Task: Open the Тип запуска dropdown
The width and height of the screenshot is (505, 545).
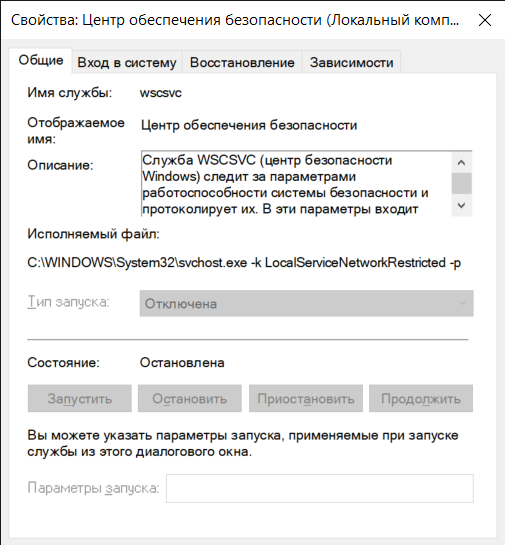Action: click(x=307, y=303)
